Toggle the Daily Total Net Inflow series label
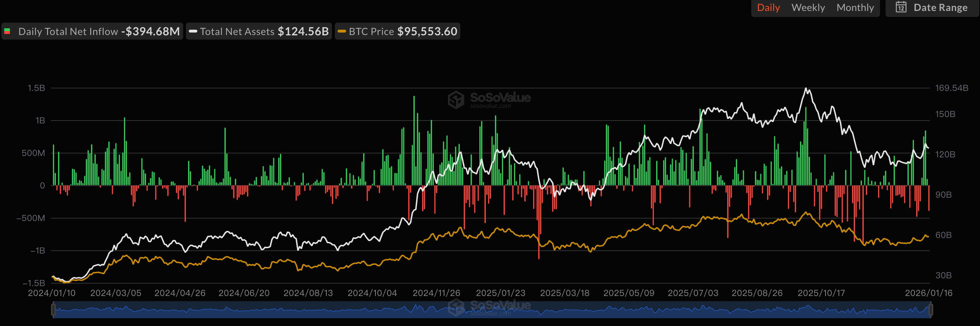Viewport: 980px width, 326px height. [68, 31]
